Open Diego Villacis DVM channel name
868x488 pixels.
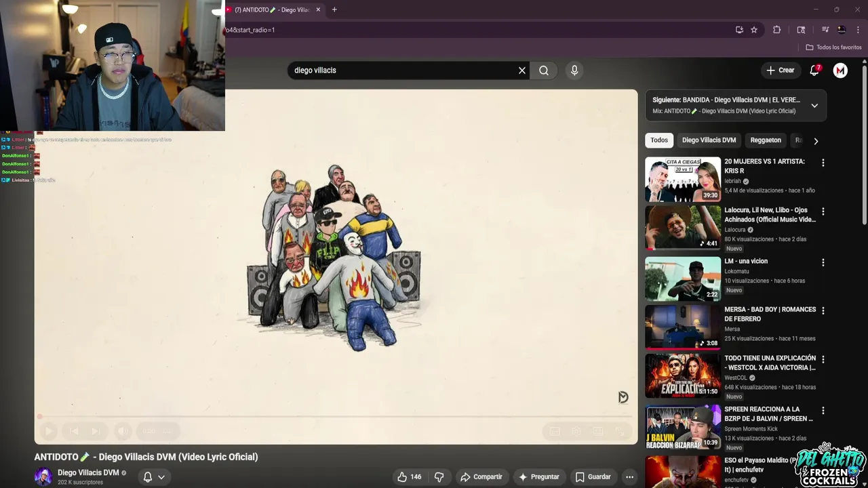pyautogui.click(x=88, y=473)
